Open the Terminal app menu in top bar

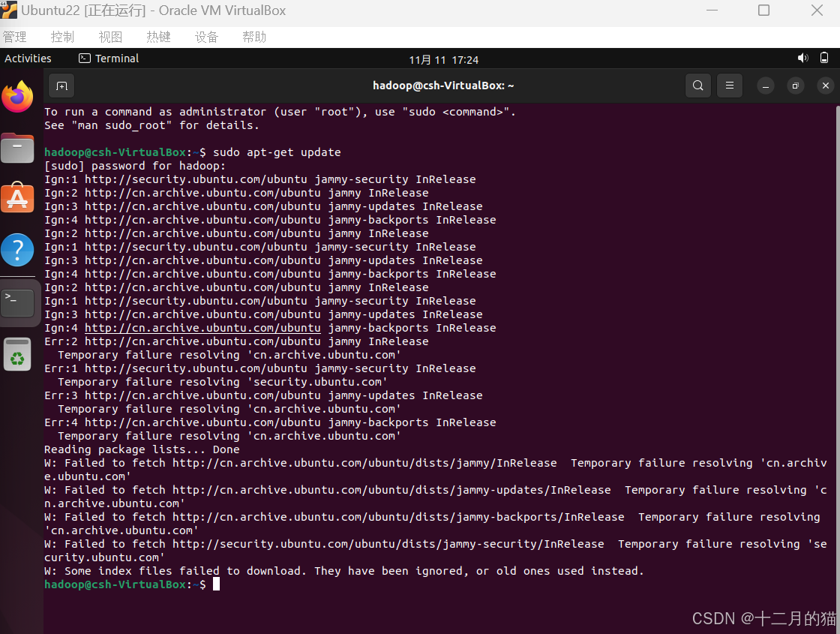pyautogui.click(x=109, y=59)
